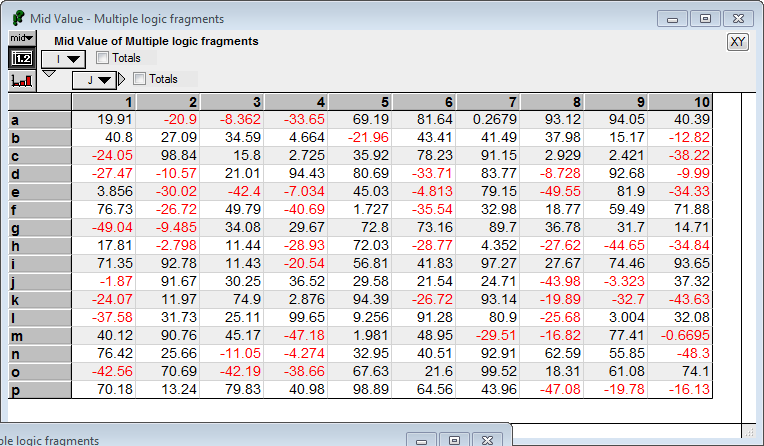Minimize the background logic fragments window
The height and width of the screenshot is (446, 764).
click(x=421, y=440)
